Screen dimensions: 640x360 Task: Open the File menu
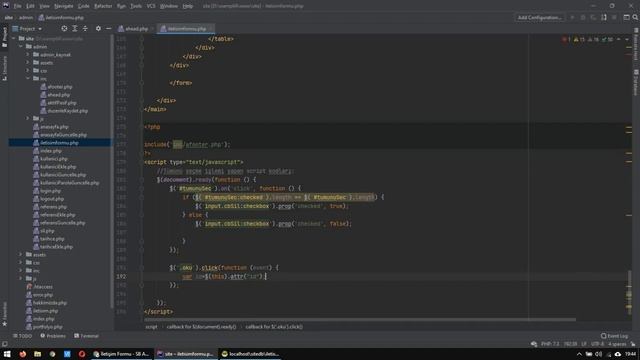tap(17, 6)
